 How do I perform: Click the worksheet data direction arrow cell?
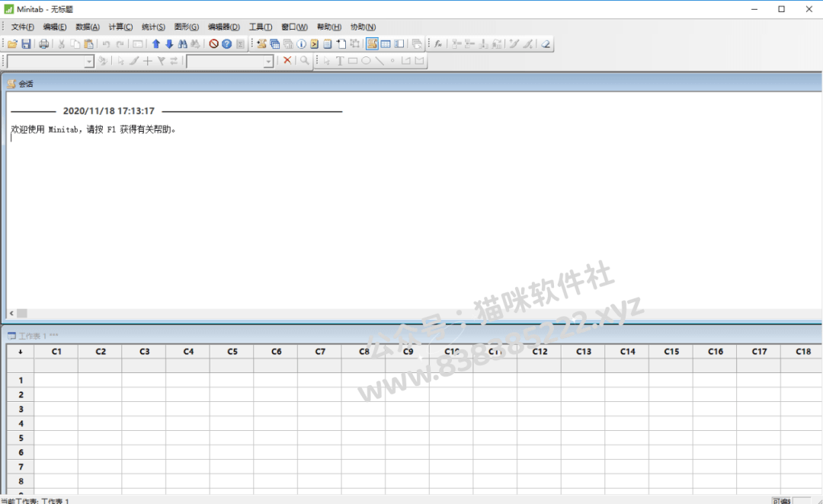[21, 352]
